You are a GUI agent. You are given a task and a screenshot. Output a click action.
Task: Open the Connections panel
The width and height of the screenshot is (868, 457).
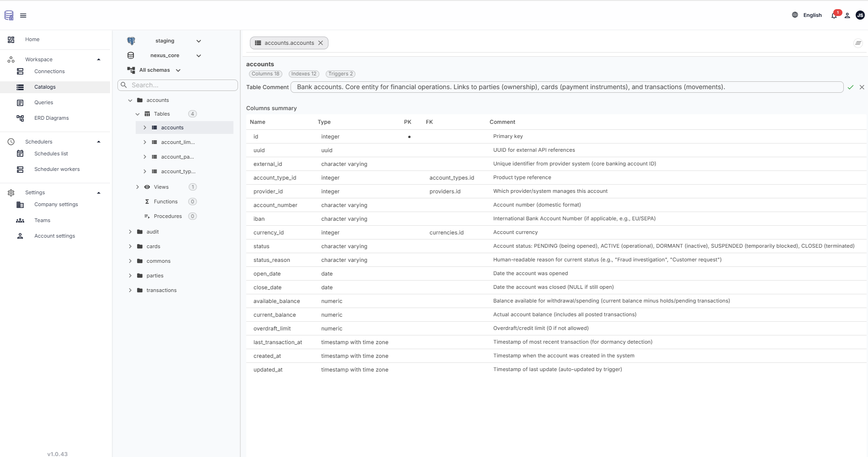(x=49, y=71)
